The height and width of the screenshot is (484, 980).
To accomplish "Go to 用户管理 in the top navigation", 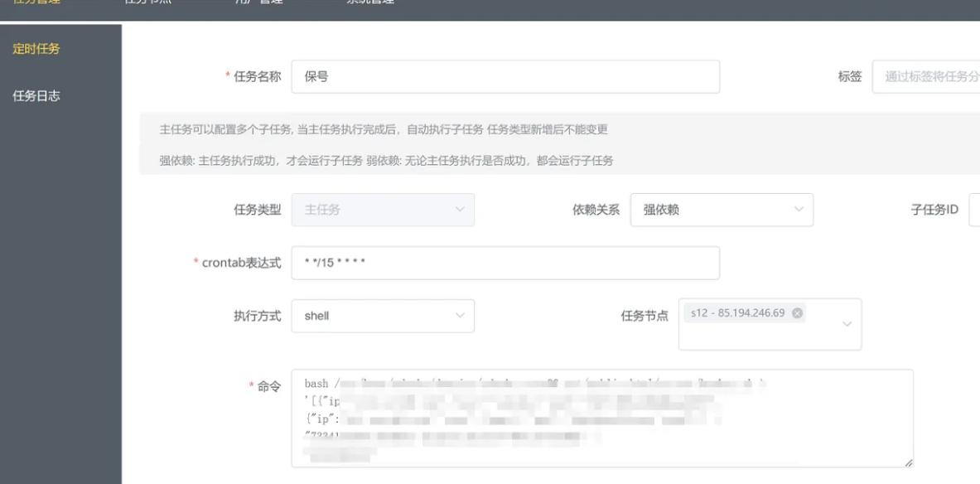I will click(x=259, y=2).
